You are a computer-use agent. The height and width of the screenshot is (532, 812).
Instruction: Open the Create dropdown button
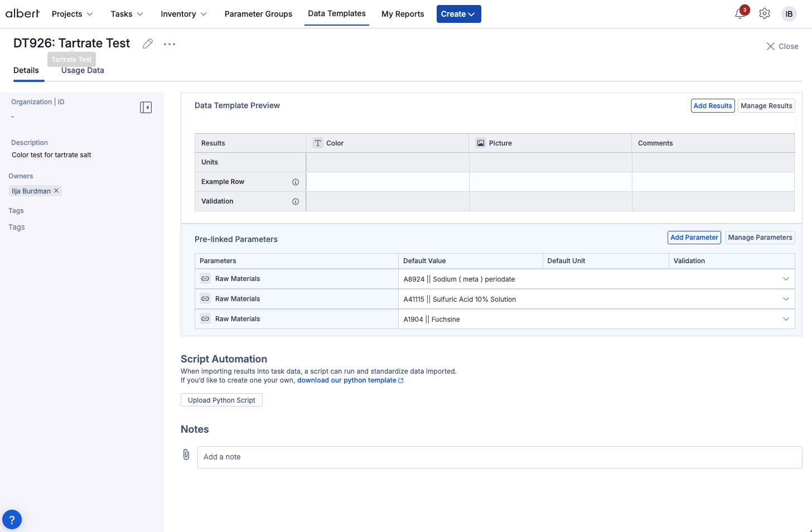click(458, 14)
